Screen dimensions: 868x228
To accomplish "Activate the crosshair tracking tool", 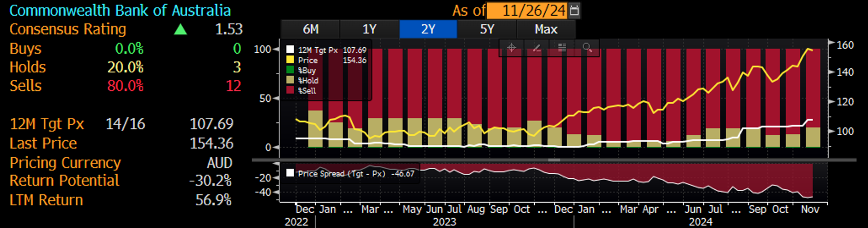I will coord(511,48).
